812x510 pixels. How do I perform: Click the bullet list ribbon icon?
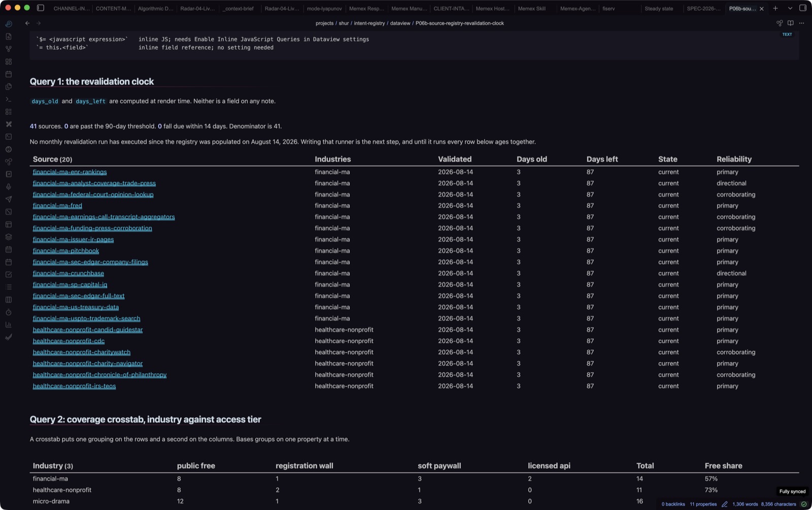tap(9, 287)
